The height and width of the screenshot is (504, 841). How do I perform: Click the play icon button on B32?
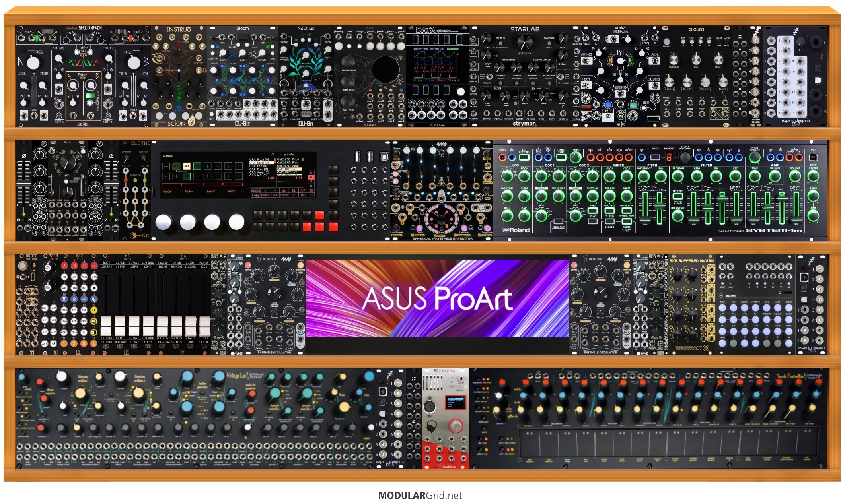[x=94, y=288]
